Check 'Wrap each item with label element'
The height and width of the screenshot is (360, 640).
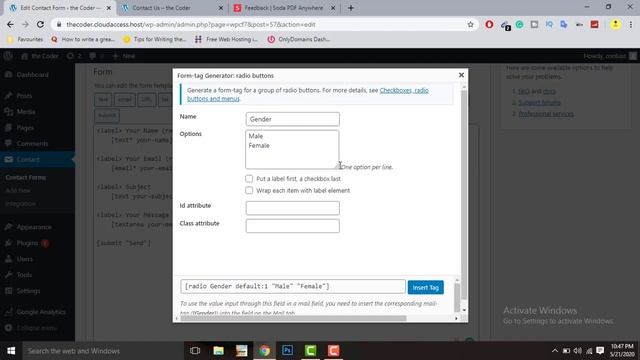[x=249, y=190]
